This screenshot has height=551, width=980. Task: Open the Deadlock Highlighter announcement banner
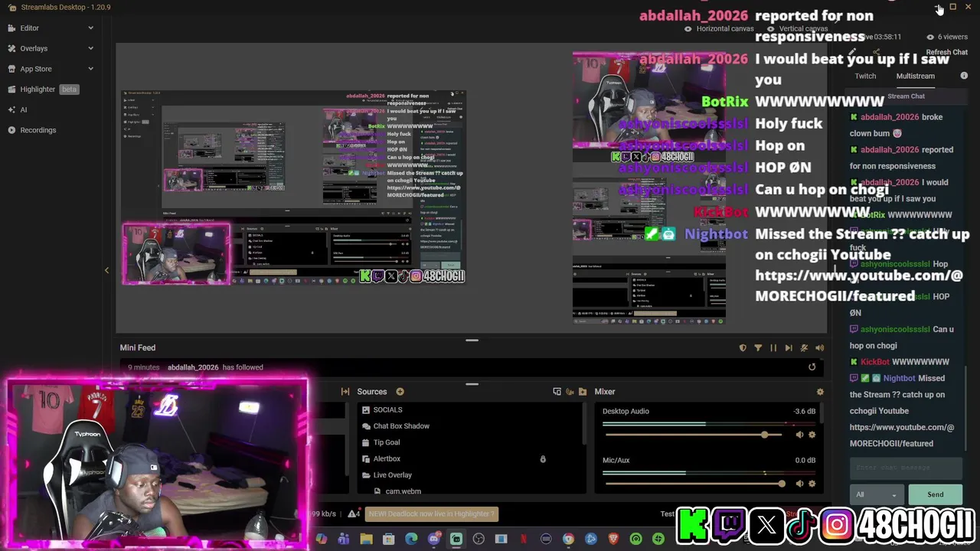pyautogui.click(x=432, y=514)
